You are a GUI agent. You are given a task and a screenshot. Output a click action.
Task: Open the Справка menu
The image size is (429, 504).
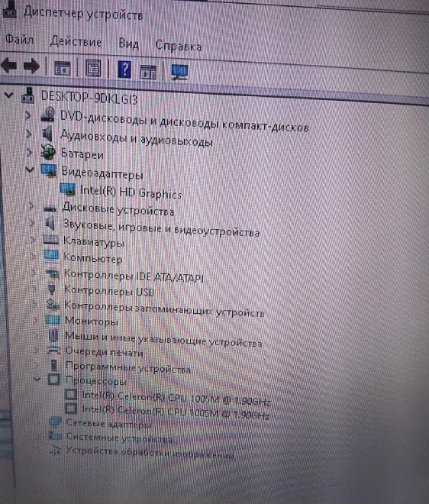tap(179, 47)
